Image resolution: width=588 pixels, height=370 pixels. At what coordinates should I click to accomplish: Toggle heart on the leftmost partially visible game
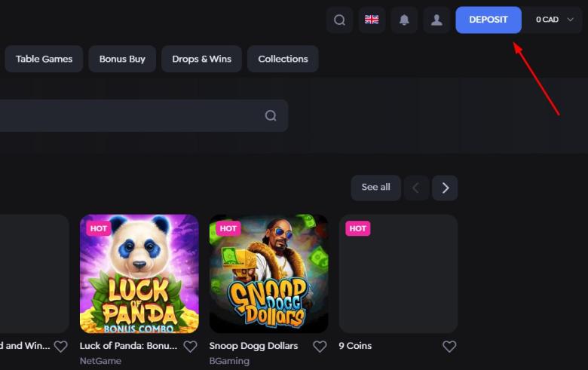[x=60, y=347]
